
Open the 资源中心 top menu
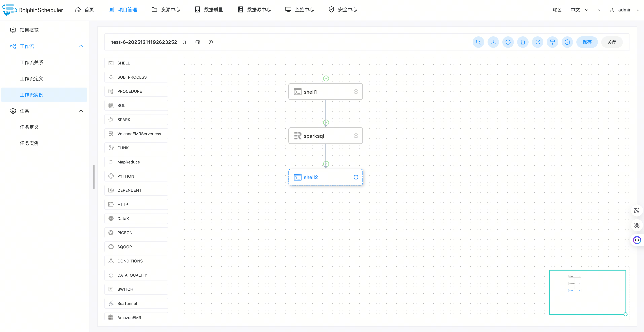166,9
